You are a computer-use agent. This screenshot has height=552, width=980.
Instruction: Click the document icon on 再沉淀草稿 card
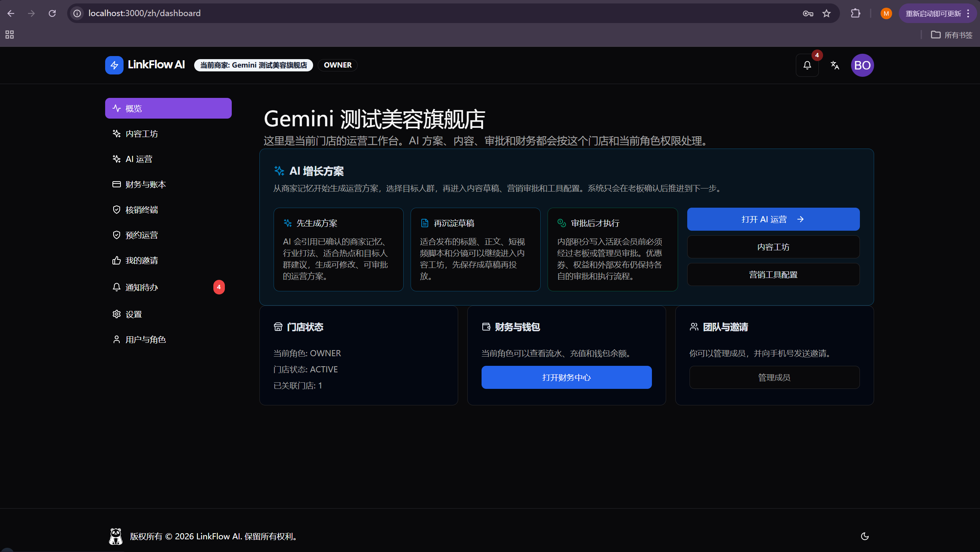424,223
